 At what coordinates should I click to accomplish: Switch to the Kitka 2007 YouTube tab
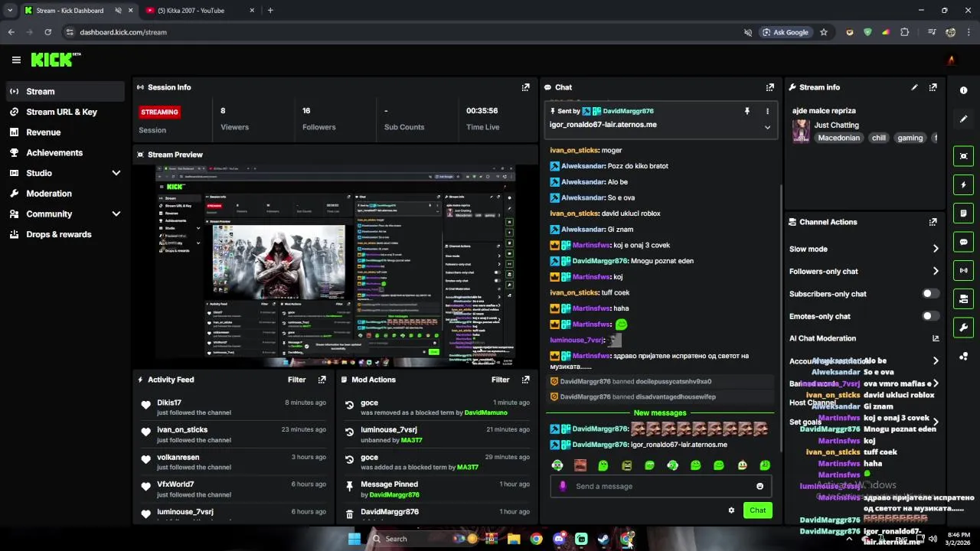[x=201, y=11]
